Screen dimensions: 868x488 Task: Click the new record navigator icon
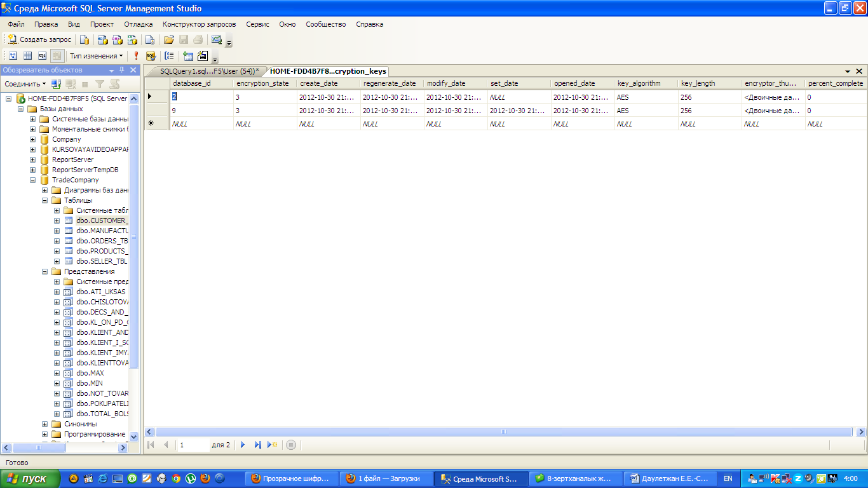pos(273,445)
